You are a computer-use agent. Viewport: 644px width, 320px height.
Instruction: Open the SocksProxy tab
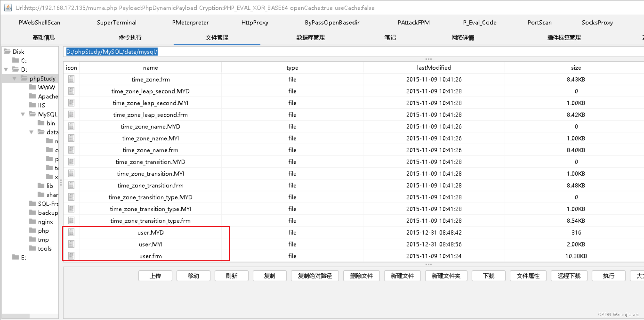597,22
